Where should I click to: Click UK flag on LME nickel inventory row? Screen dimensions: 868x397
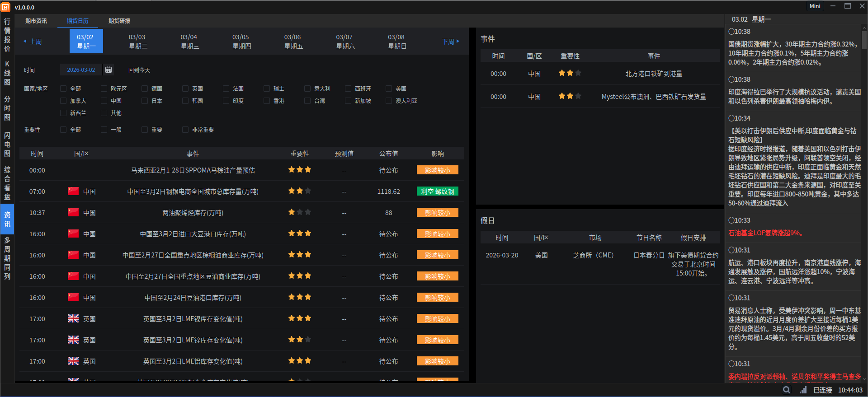click(73, 318)
